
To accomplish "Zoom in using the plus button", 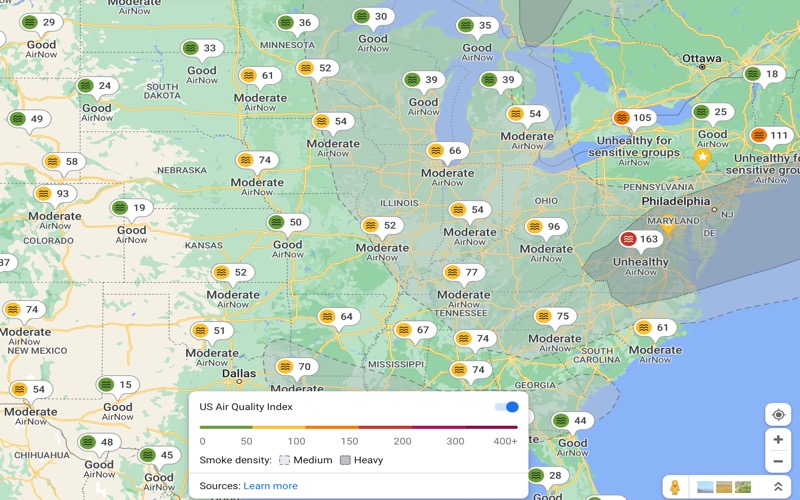I will 778,440.
